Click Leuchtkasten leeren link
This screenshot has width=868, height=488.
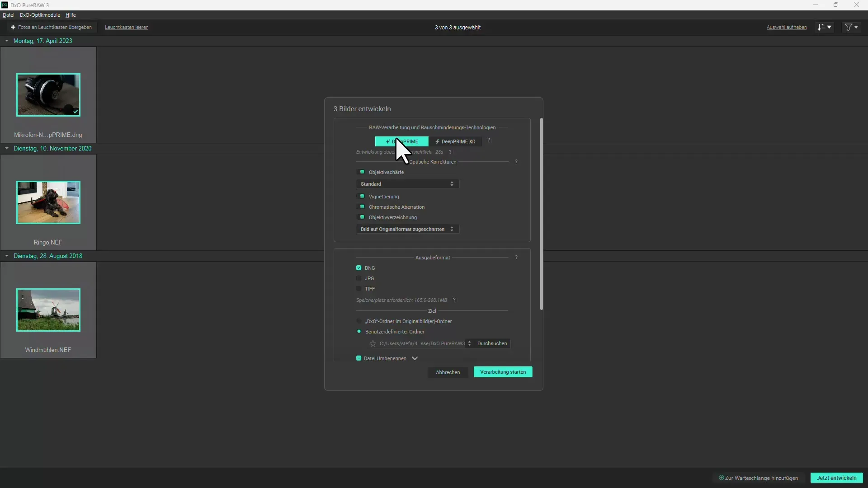pyautogui.click(x=127, y=28)
